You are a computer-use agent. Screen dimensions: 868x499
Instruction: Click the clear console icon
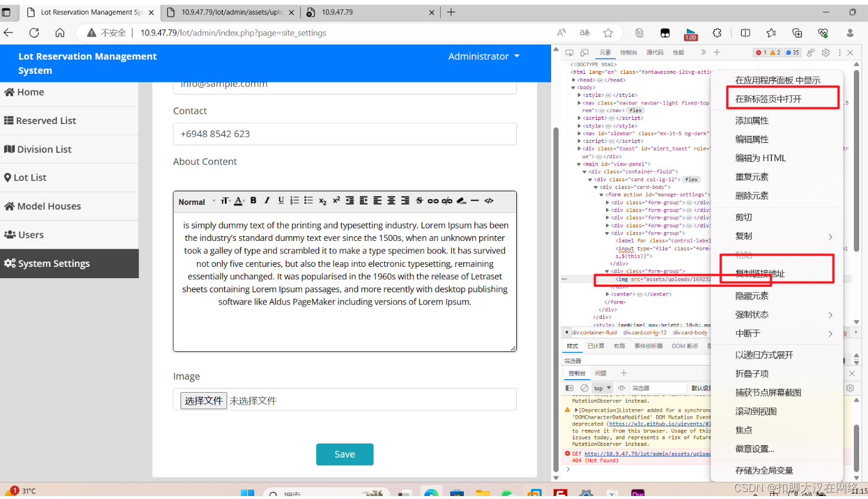(584, 388)
